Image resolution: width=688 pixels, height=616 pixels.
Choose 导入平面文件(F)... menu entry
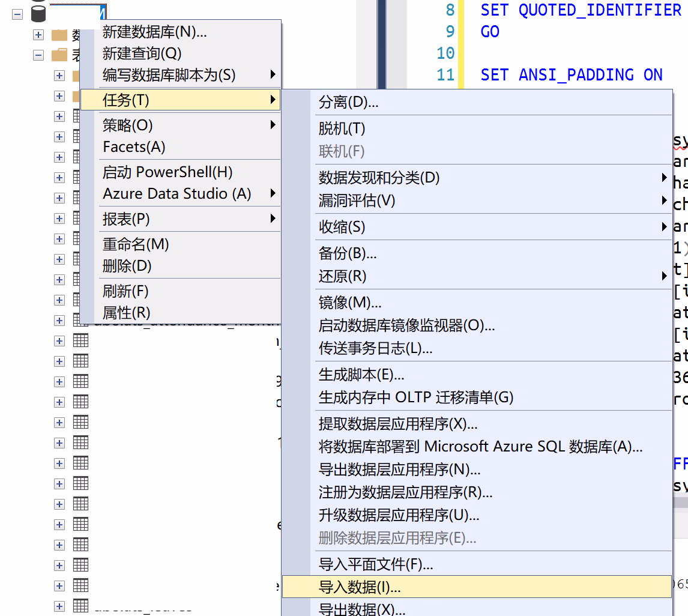point(375,564)
